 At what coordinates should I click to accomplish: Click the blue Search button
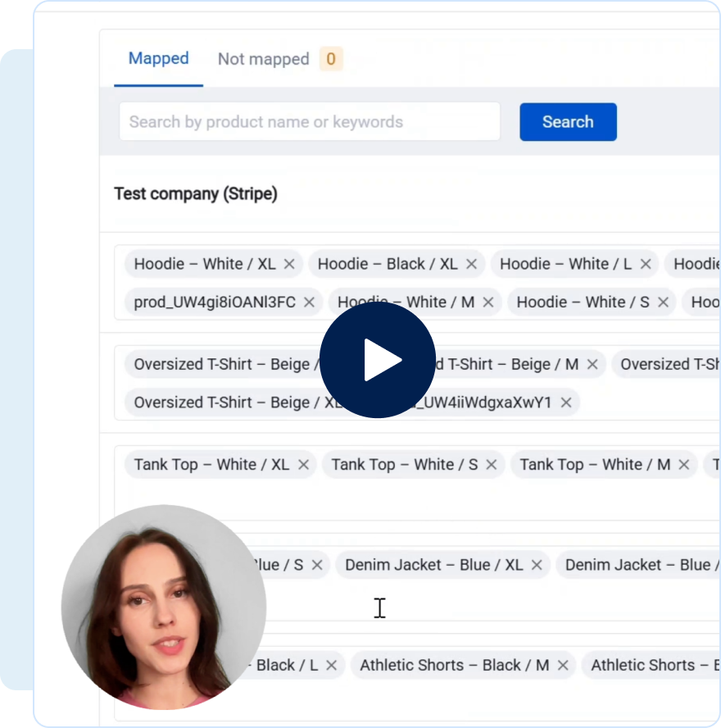[x=568, y=121]
